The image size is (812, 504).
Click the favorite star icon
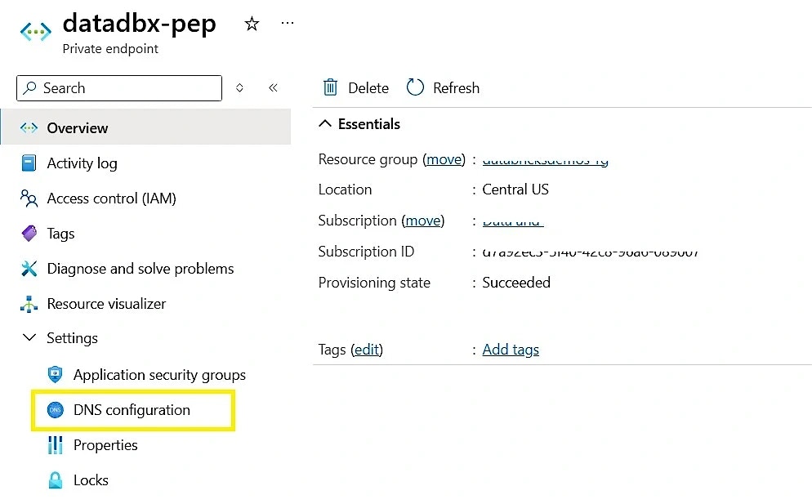pos(252,24)
